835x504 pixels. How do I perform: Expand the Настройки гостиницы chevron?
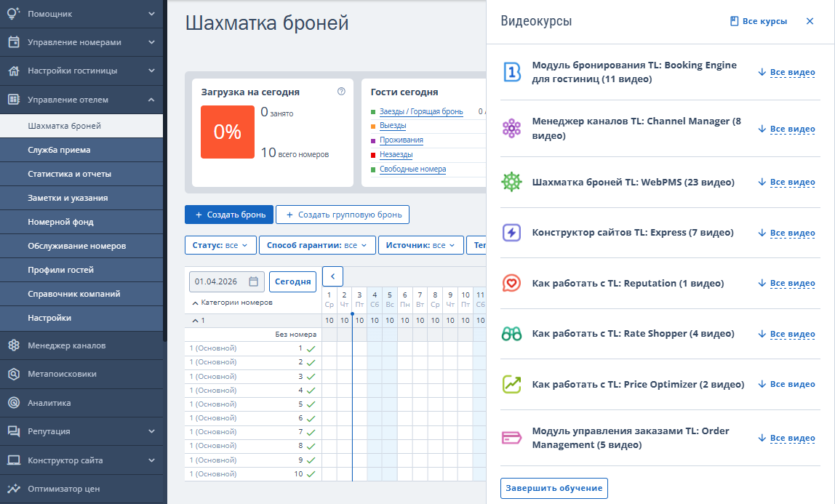(152, 71)
